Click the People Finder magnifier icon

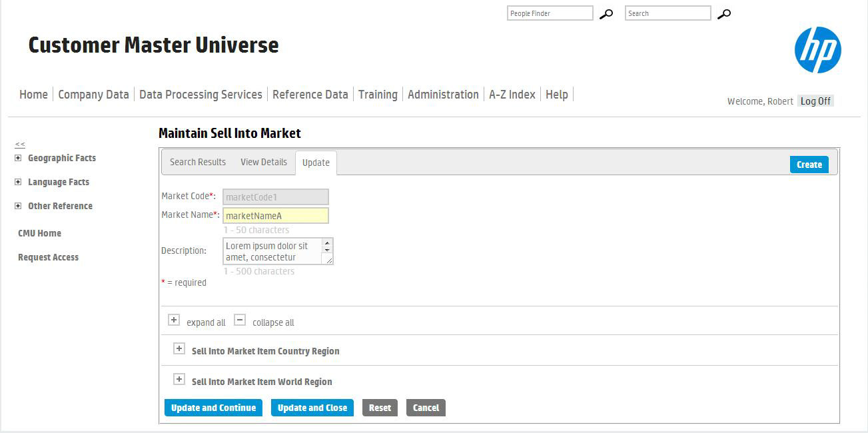coord(606,13)
